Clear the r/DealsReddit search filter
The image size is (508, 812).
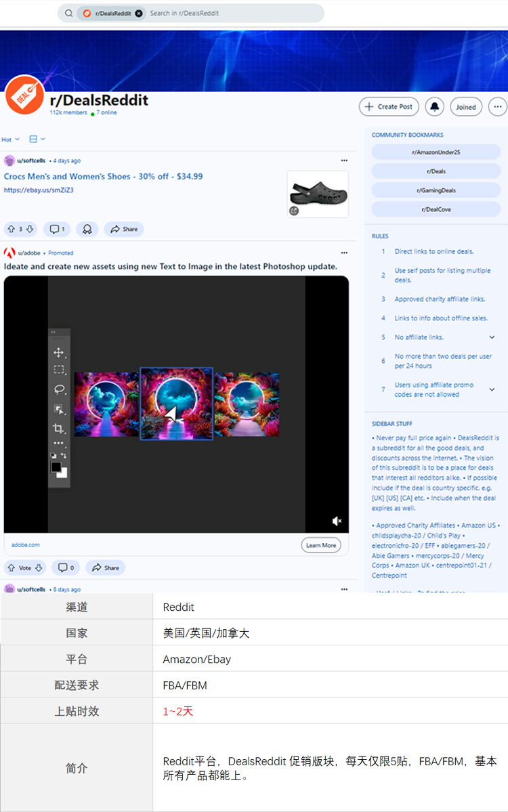pos(139,13)
